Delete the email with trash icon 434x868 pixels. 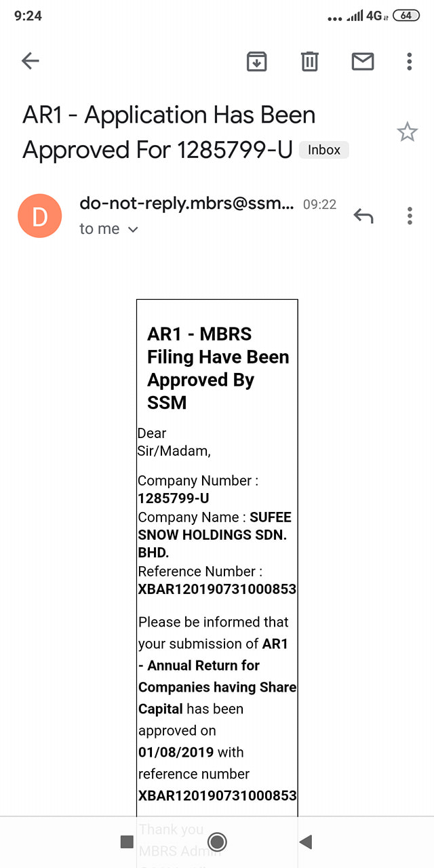point(309,62)
